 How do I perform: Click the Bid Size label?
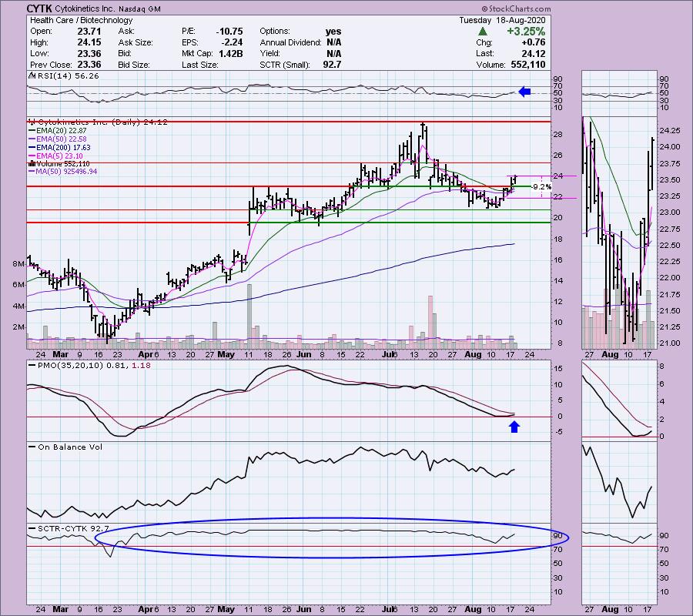134,65
